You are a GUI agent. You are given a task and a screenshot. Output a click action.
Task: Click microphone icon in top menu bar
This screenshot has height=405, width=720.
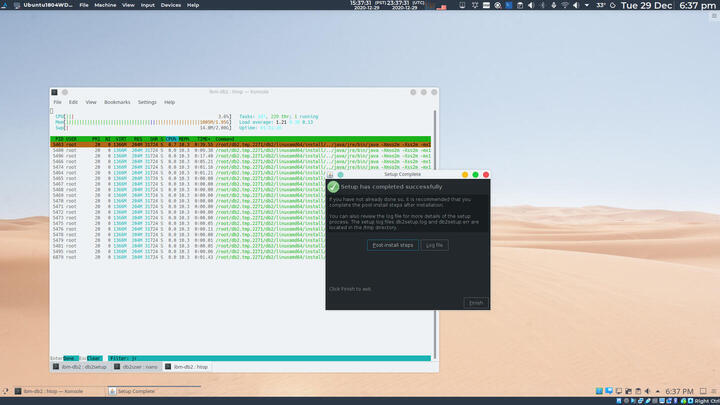(553, 6)
